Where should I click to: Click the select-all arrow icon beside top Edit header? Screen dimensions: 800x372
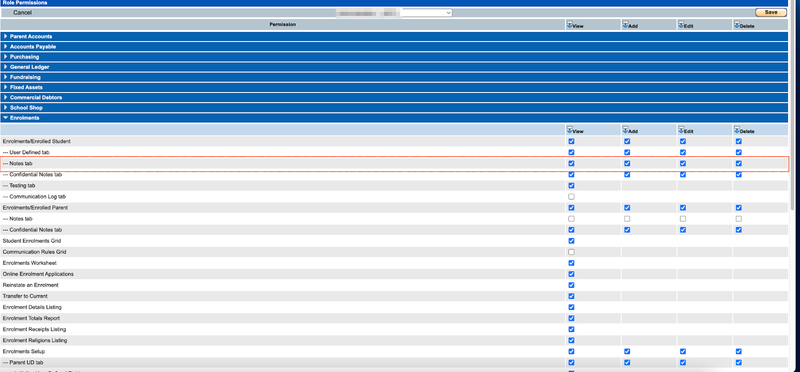[681, 24]
